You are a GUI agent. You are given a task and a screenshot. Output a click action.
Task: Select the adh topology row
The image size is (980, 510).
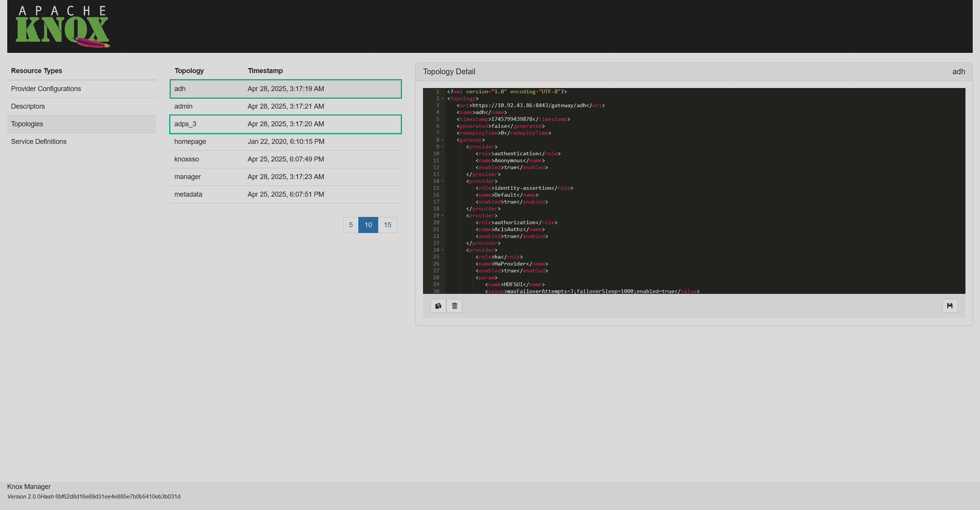(x=286, y=89)
